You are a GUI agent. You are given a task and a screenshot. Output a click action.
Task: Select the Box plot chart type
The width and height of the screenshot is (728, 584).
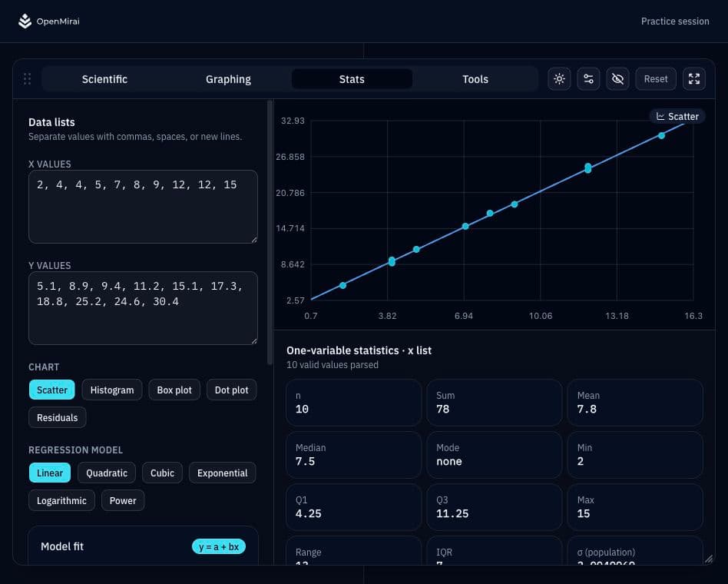[x=174, y=390]
